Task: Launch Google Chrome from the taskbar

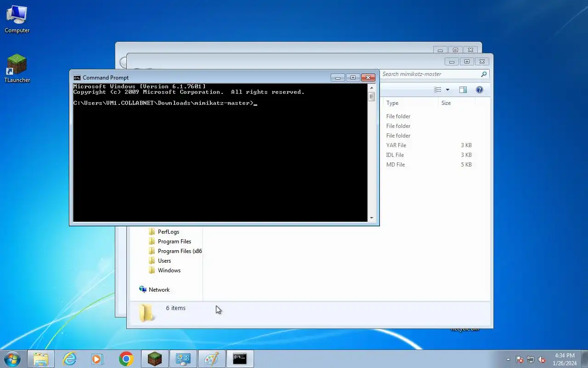Action: pyautogui.click(x=126, y=359)
